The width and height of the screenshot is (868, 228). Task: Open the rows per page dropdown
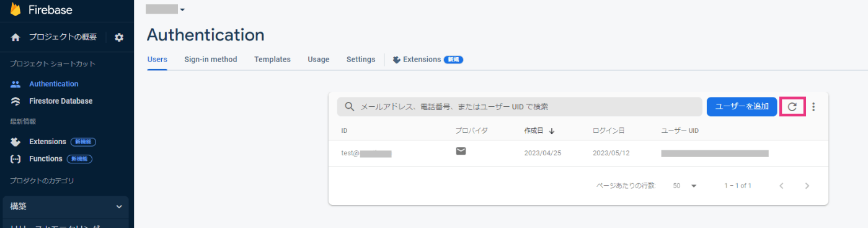click(x=685, y=186)
